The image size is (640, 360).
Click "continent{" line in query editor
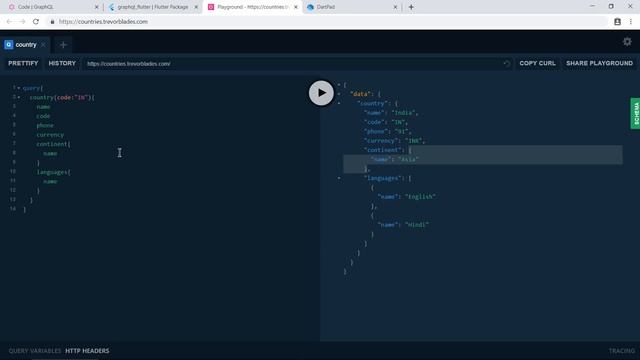[x=53, y=144]
